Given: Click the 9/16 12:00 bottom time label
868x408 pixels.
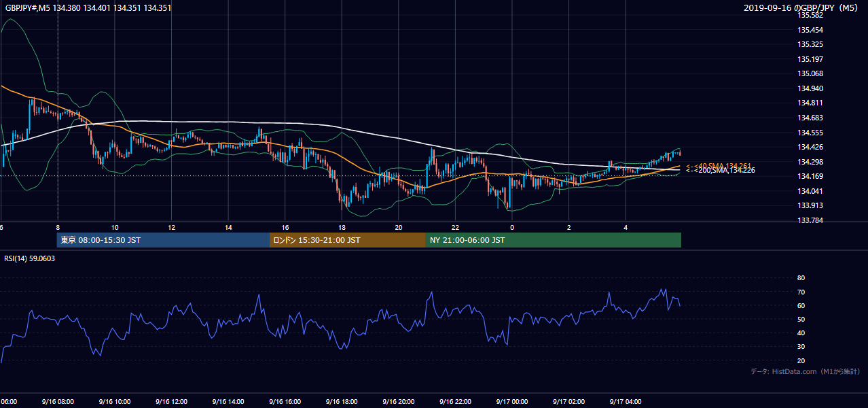Looking at the screenshot, I should click(171, 402).
